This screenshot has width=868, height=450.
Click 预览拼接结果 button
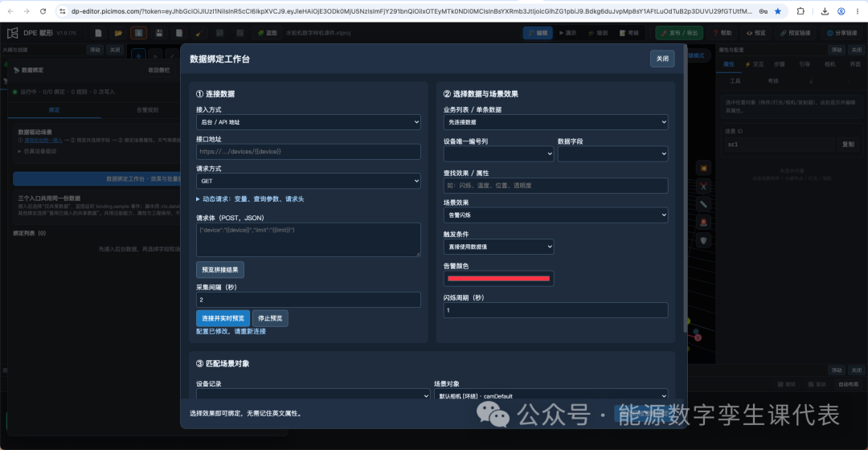(219, 269)
